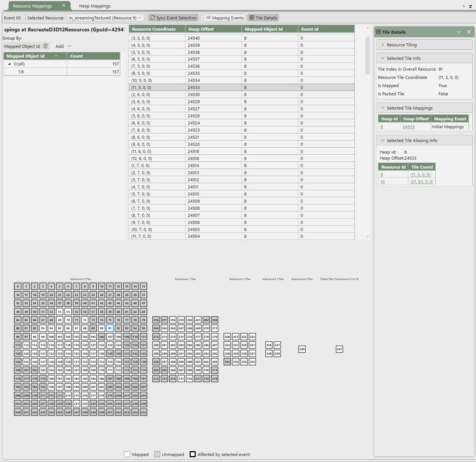
Task: Collapse the 0:(all) tree row
Action: pos(9,64)
